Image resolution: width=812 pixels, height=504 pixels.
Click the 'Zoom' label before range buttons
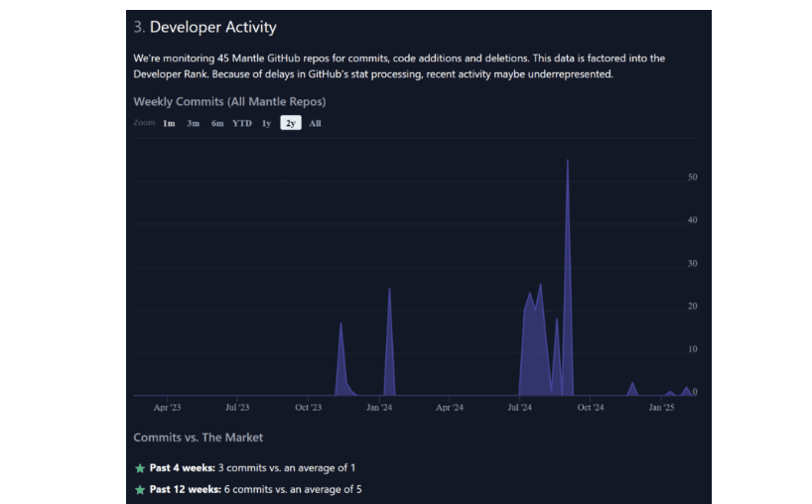pos(145,123)
